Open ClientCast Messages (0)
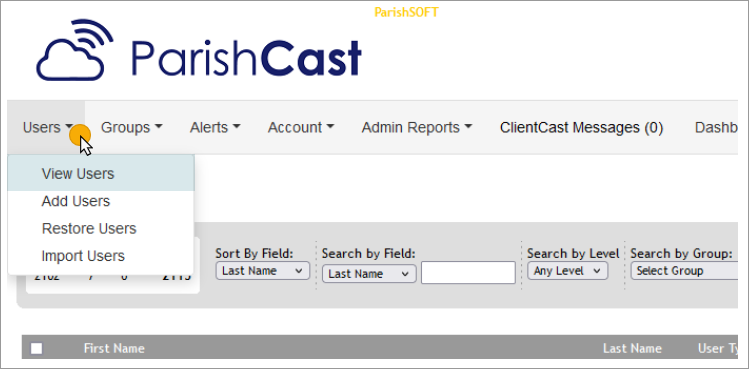Image resolution: width=749 pixels, height=369 pixels. 581,128
